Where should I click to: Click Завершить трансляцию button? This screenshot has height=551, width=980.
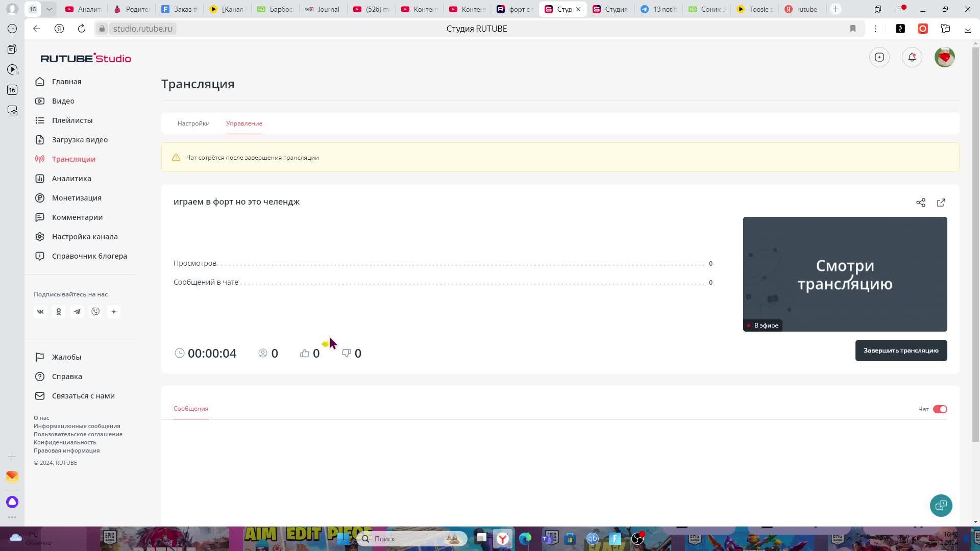click(901, 350)
